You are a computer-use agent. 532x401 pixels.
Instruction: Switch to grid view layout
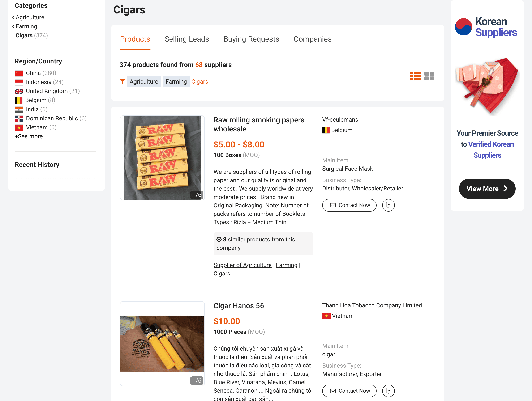(x=429, y=76)
